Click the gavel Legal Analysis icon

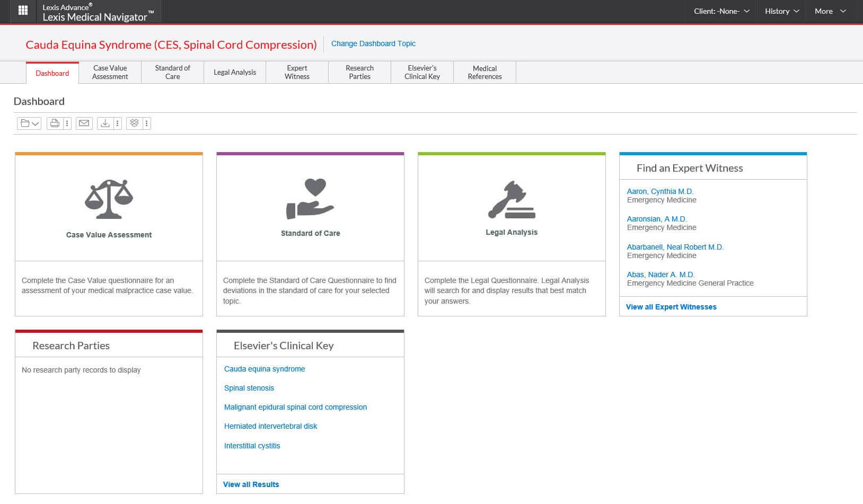click(512, 200)
